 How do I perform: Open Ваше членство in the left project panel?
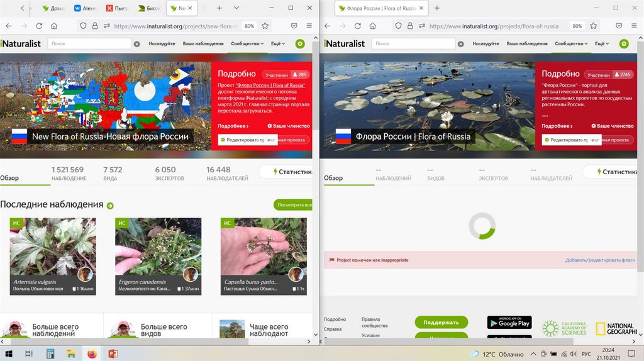point(288,126)
